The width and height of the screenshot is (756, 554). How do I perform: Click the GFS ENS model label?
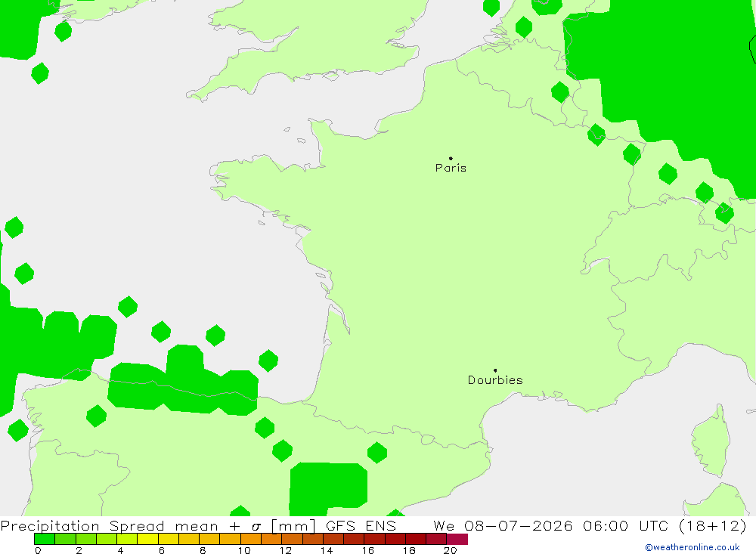(x=361, y=525)
